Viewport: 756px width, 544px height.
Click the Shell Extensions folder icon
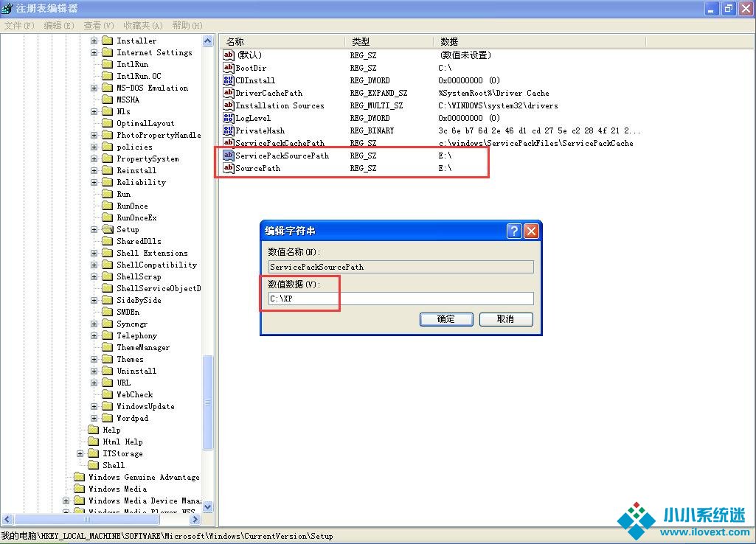(x=108, y=253)
